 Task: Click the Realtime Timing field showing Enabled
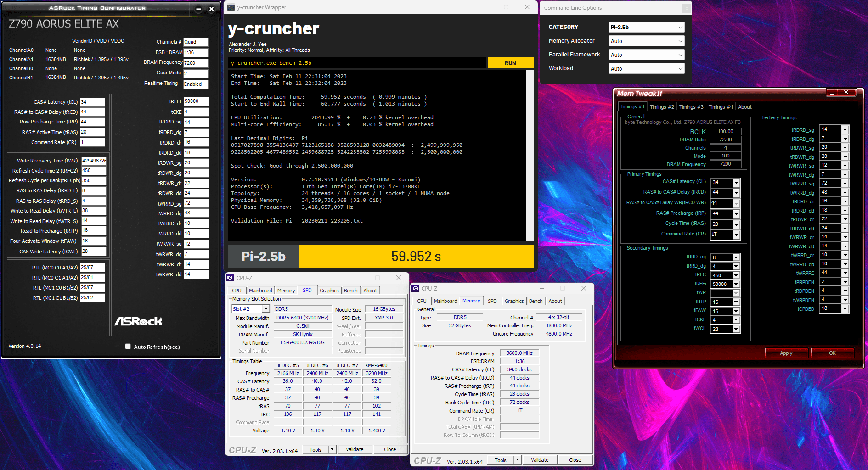(196, 84)
